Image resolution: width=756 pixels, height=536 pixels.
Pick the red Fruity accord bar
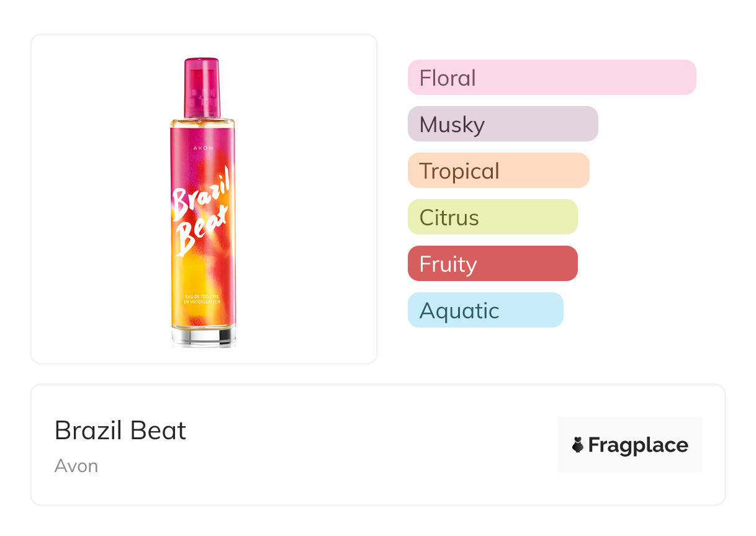click(493, 264)
